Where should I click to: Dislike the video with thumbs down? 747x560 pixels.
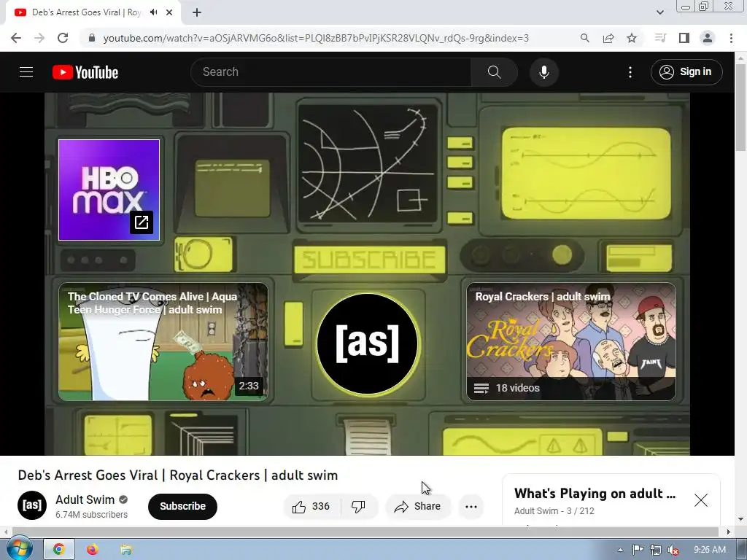(358, 506)
